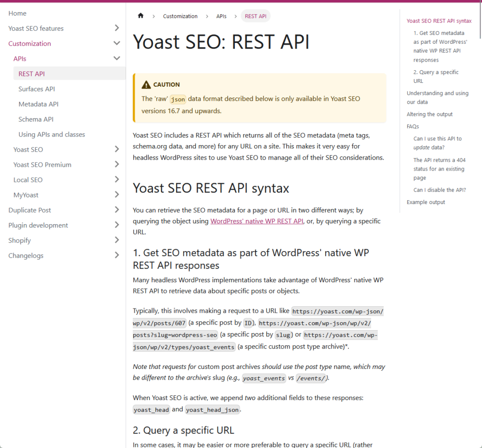
Task: Open Local SEO sidebar item
Action: pyautogui.click(x=28, y=179)
